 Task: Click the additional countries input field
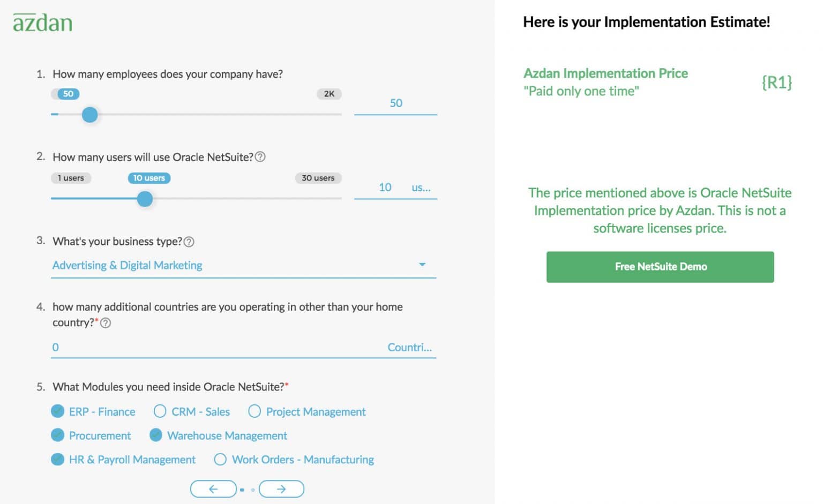[x=214, y=348]
